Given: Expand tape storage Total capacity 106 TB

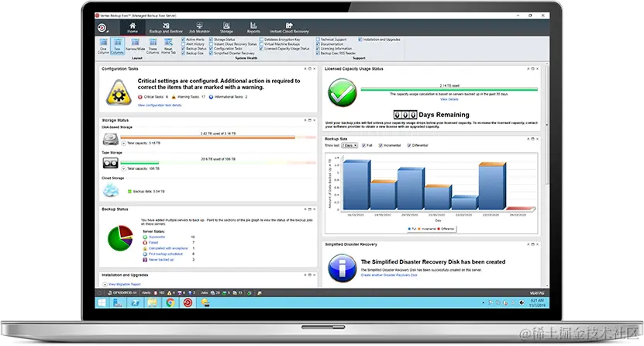Looking at the screenshot, I should (x=123, y=168).
